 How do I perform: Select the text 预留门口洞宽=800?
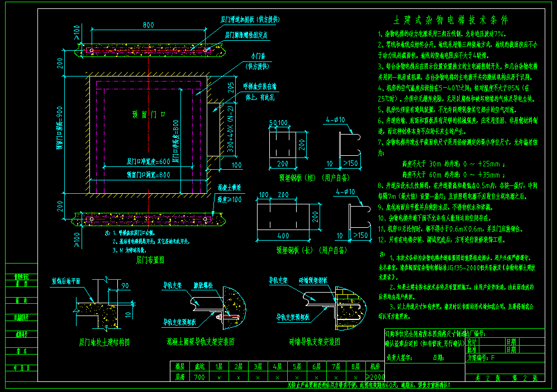(148, 175)
